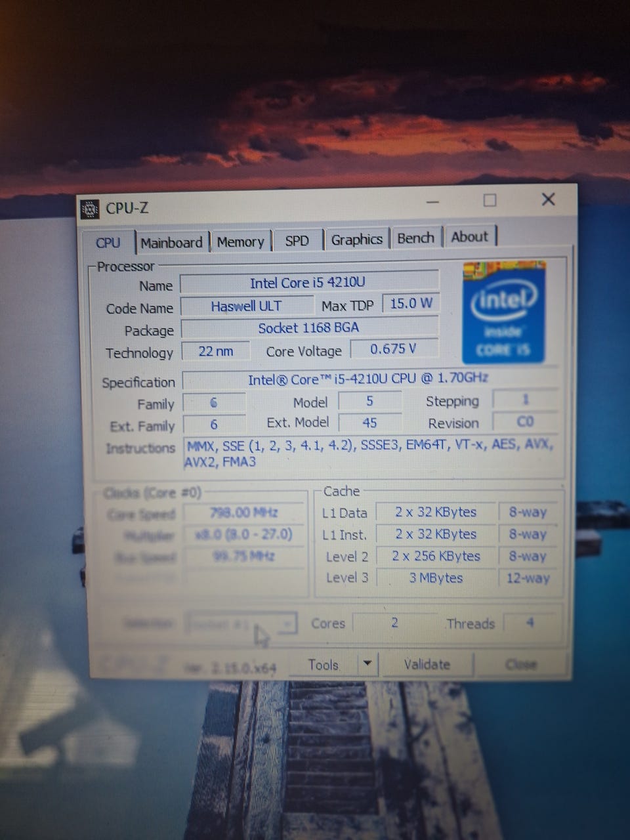Click the Package value Socket 1168 BGA
The height and width of the screenshot is (840, 630).
[x=308, y=327]
